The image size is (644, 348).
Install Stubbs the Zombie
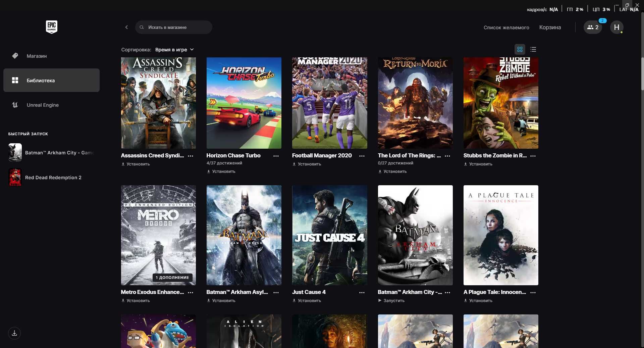pos(478,164)
